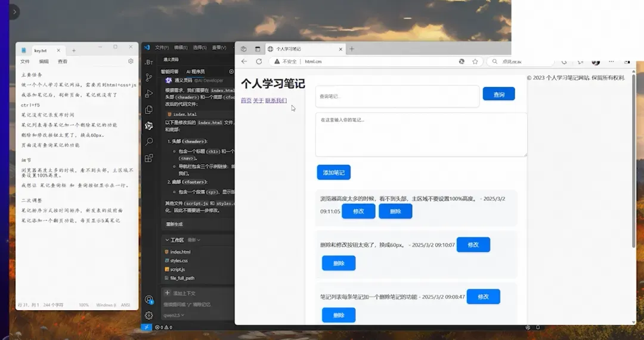Image resolution: width=644 pixels, height=340 pixels.
Task: Open browser tab actions icon
Action: pos(258,49)
